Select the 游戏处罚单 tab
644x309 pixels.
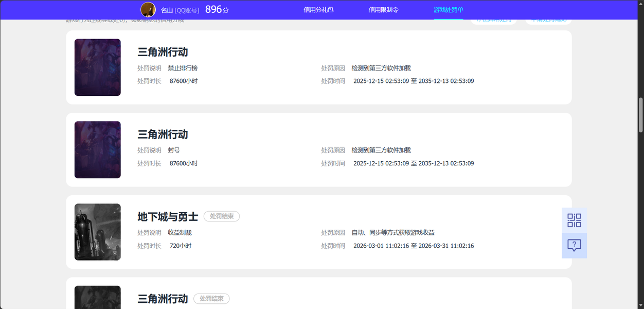click(x=449, y=10)
